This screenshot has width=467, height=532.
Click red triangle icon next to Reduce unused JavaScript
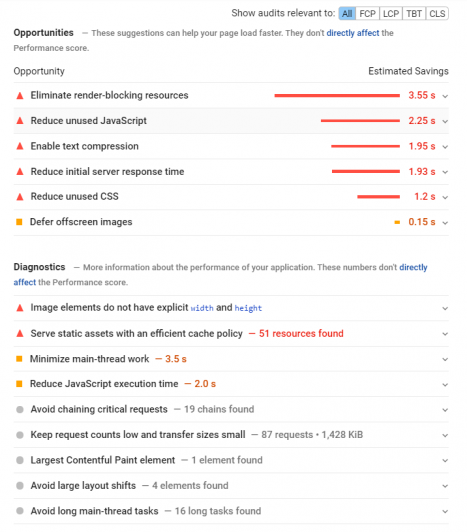pyautogui.click(x=20, y=121)
